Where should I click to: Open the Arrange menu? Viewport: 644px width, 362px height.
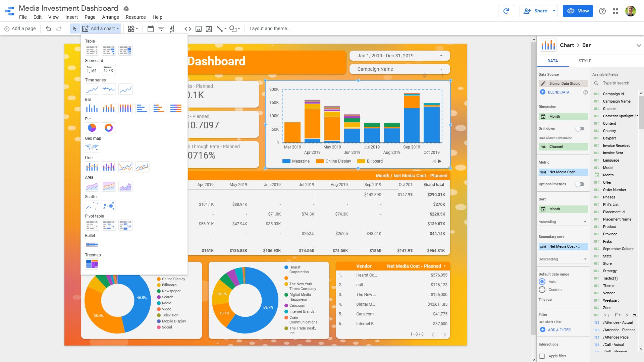point(110,17)
